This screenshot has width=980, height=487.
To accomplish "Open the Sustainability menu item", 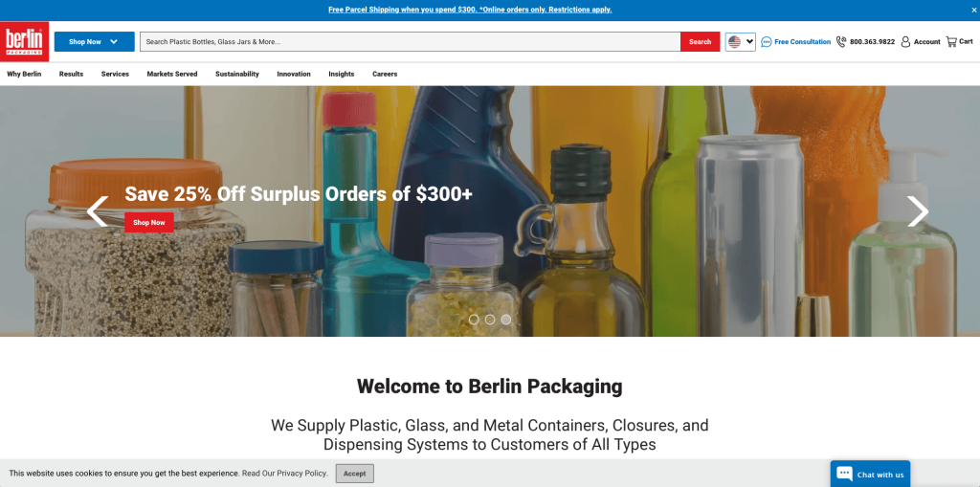I will (x=237, y=74).
